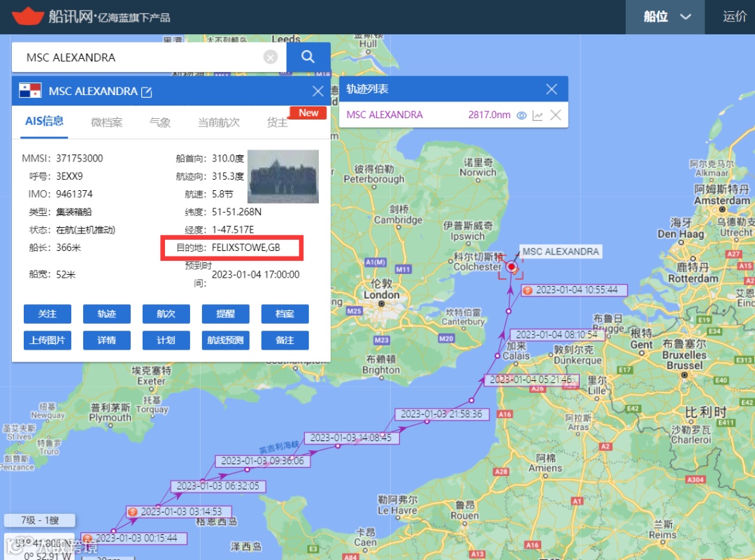Click the 关注 button
This screenshot has width=755, height=560.
coord(48,314)
